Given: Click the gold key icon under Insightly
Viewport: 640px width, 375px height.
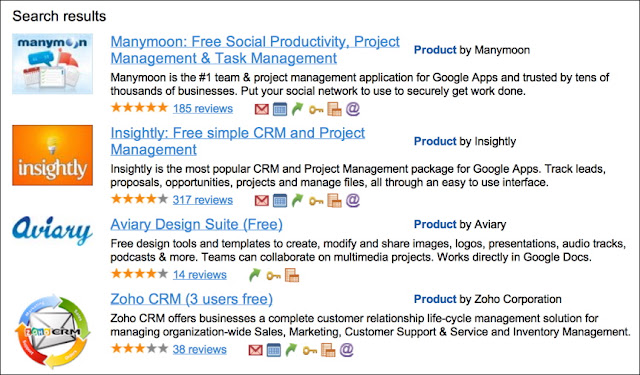Looking at the screenshot, I should [x=316, y=201].
